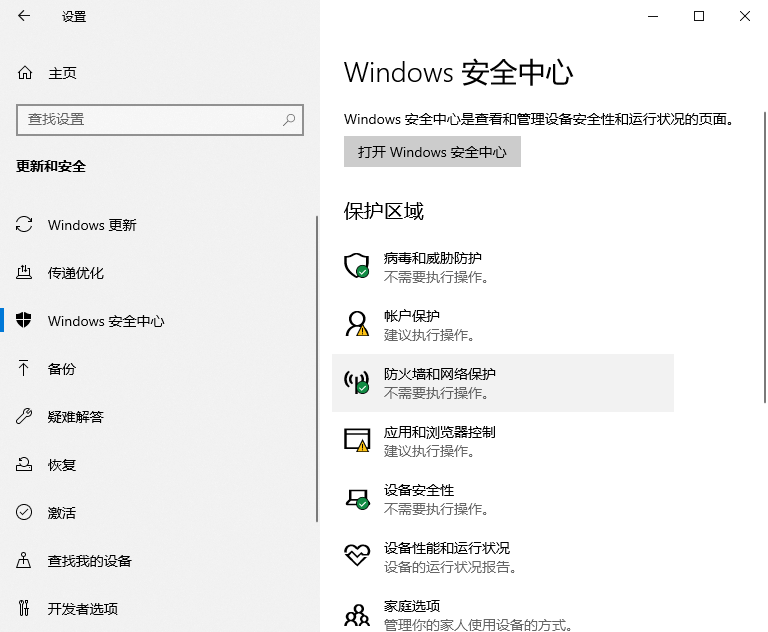Click 设备的运行状况报告 text

point(450,567)
